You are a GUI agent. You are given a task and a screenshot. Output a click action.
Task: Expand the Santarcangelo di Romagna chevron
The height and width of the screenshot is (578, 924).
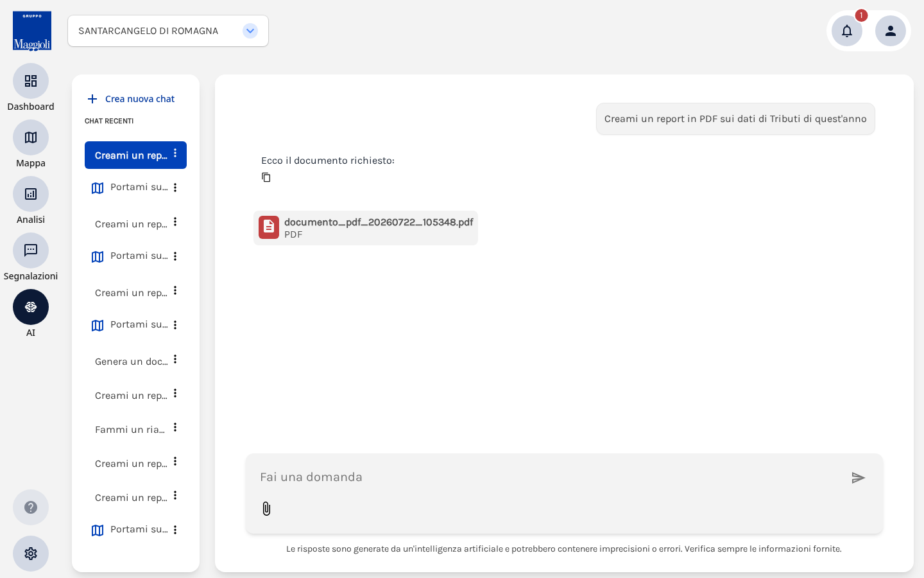250,31
